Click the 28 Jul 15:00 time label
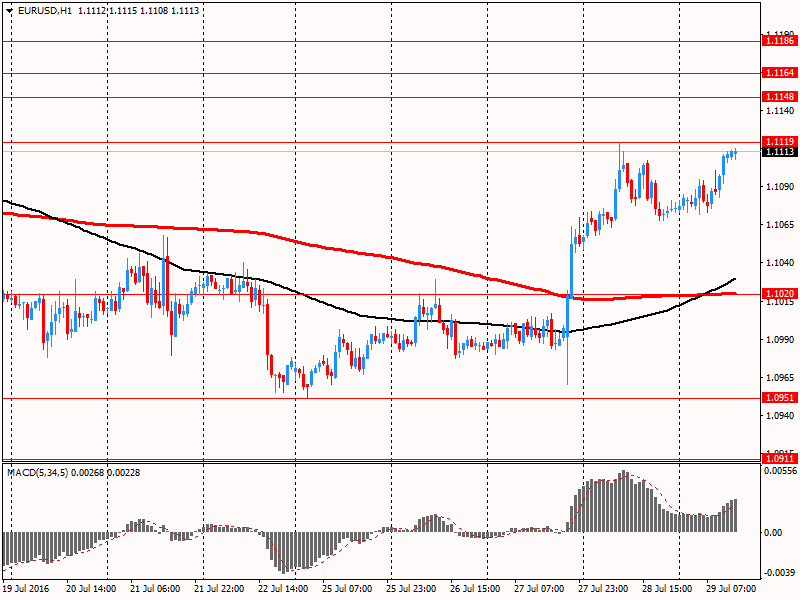This screenshot has width=800, height=600. pos(667,588)
